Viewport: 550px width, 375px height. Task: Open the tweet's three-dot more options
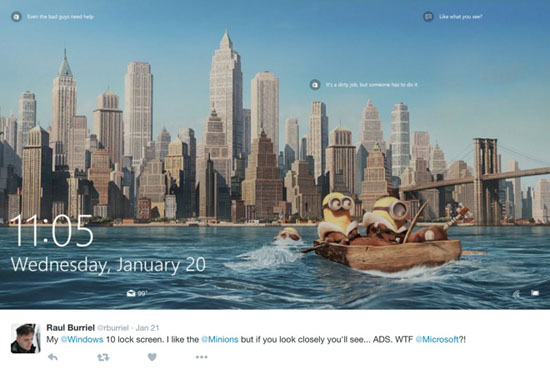click(201, 357)
